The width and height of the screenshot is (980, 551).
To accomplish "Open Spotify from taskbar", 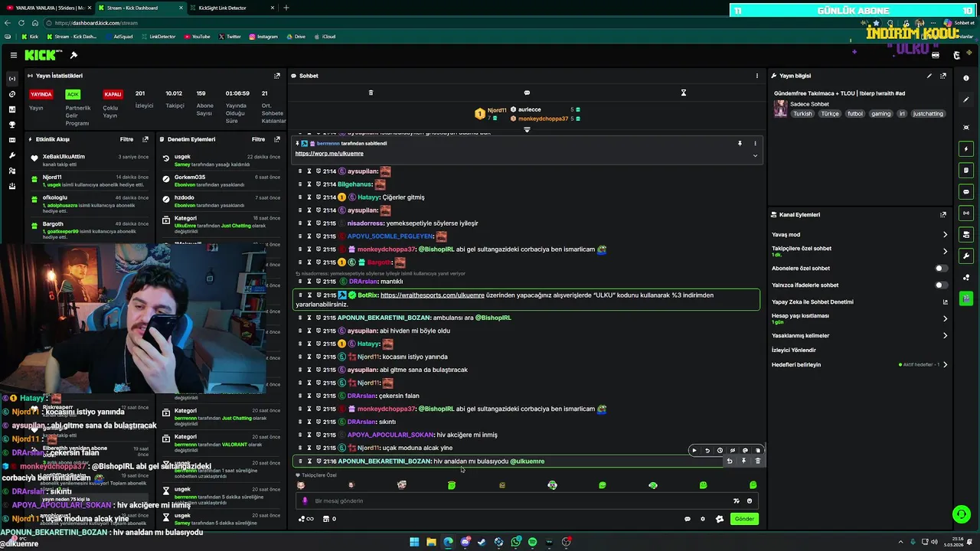I will click(x=532, y=542).
